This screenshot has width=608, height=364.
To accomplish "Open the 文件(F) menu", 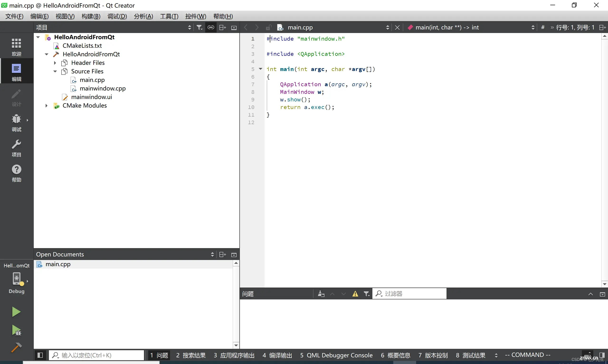I will (14, 16).
